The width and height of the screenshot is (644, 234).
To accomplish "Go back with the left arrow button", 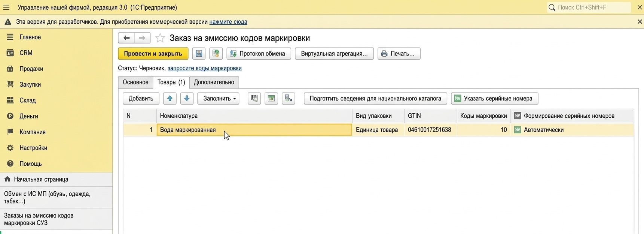I will [x=126, y=38].
